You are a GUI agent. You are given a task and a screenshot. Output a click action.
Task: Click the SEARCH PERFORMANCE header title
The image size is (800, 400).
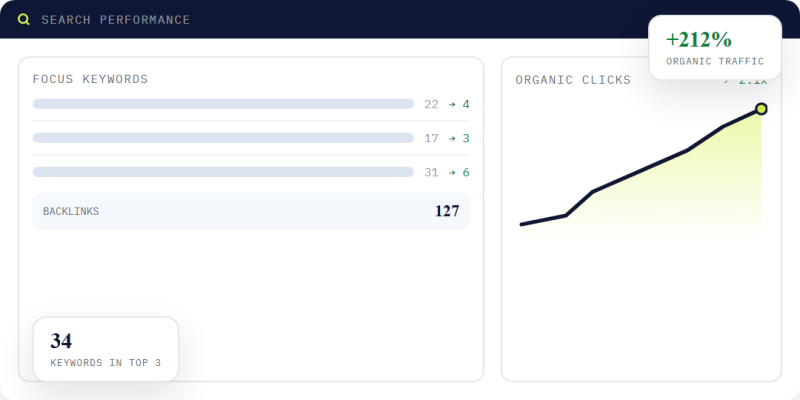[x=116, y=20]
